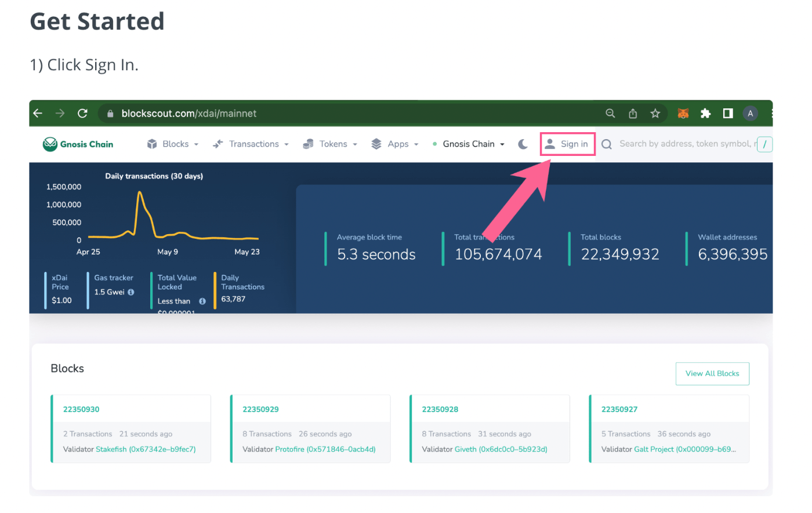
Task: Click the xDai Price '$1.00' value
Action: pos(61,301)
